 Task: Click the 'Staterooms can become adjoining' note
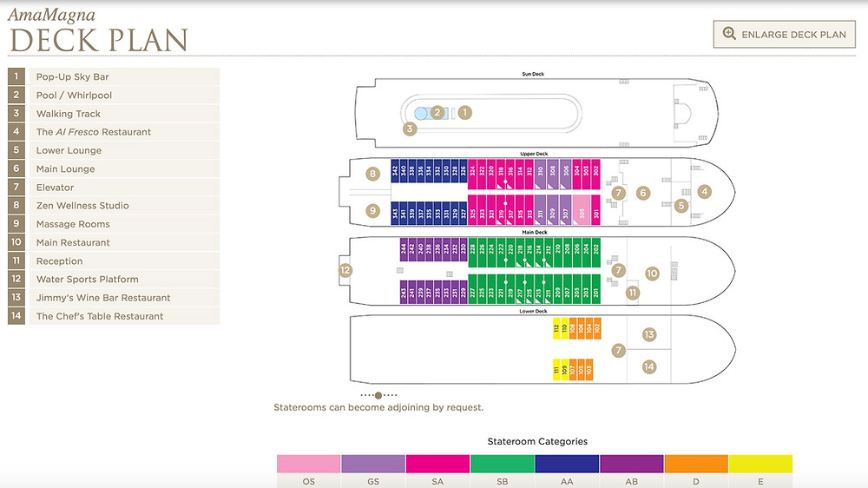tap(378, 407)
